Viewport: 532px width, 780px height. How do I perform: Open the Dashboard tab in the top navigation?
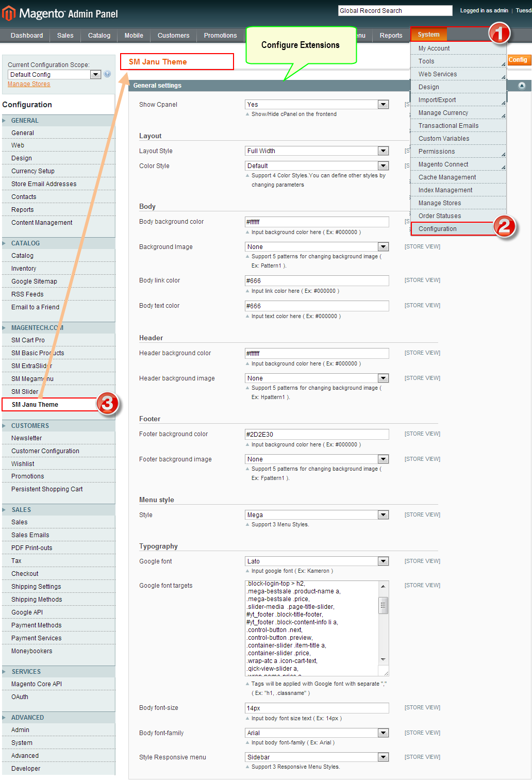click(27, 36)
